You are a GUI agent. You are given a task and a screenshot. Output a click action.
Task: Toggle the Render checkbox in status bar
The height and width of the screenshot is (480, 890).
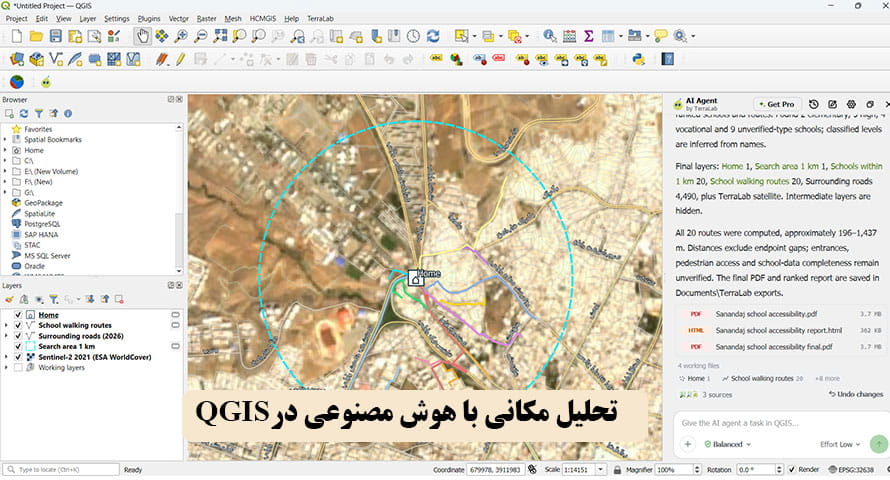click(x=792, y=470)
